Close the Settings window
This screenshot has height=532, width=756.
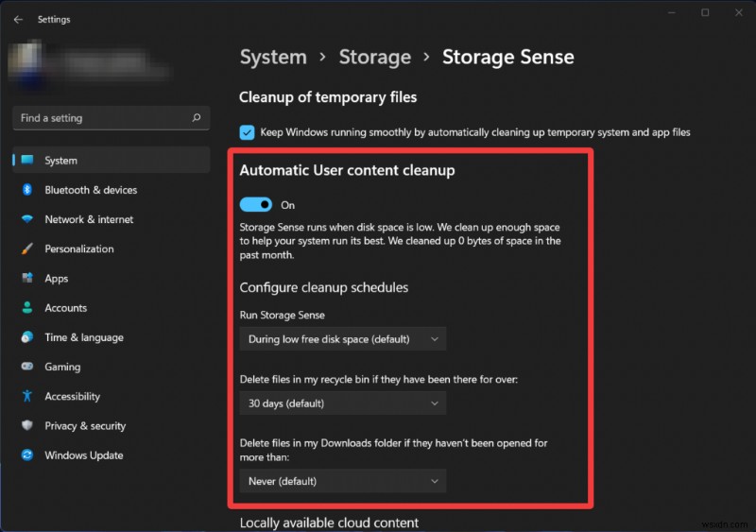(739, 12)
